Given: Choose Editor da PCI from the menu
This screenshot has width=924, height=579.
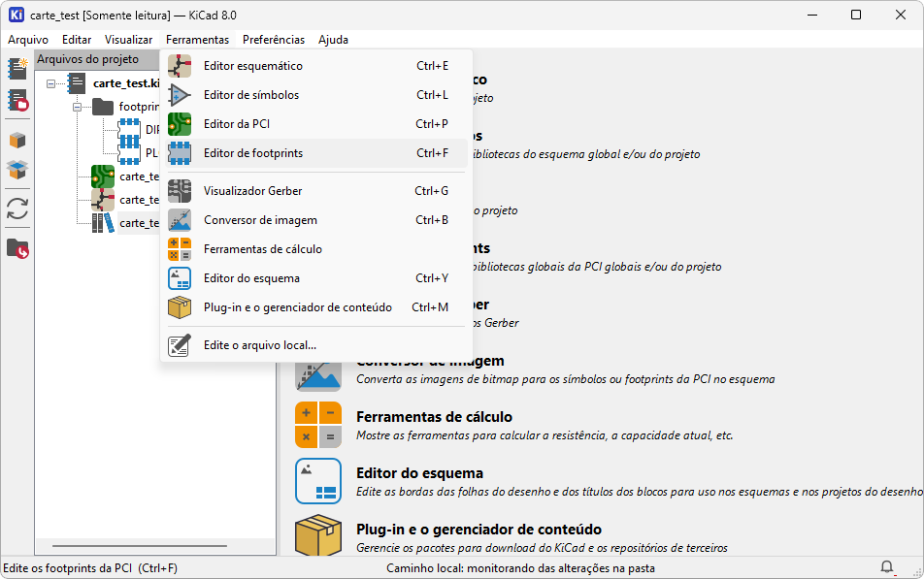Looking at the screenshot, I should [x=237, y=124].
